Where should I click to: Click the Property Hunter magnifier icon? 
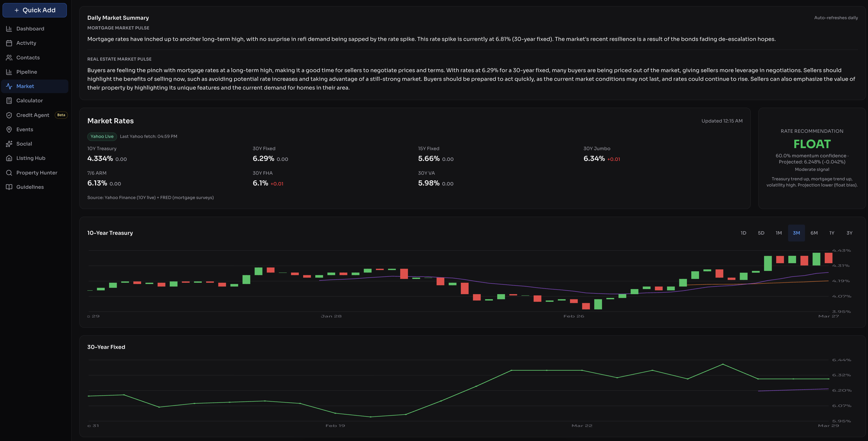9,173
